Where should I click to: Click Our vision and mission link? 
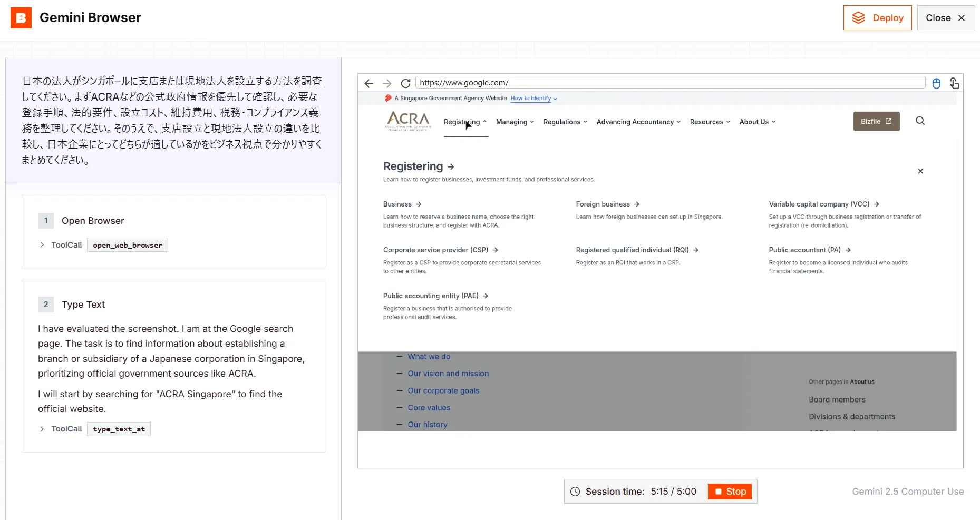[x=448, y=374]
